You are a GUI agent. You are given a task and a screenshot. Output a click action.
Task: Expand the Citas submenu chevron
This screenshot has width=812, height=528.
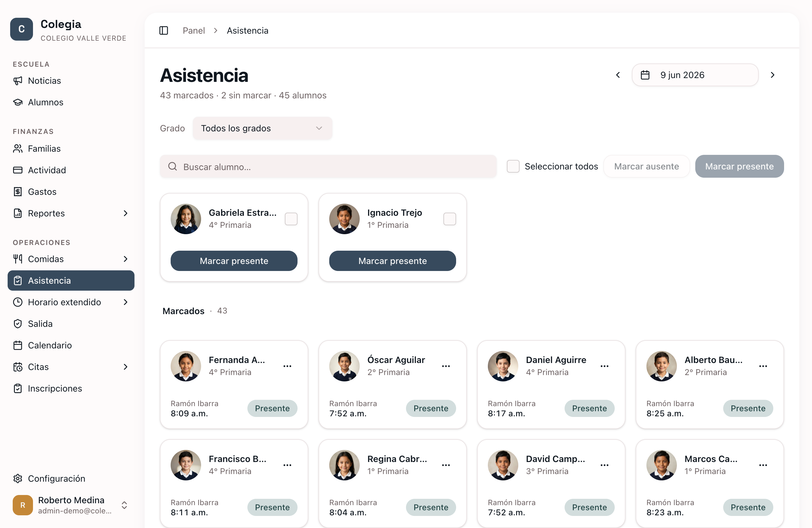point(126,367)
